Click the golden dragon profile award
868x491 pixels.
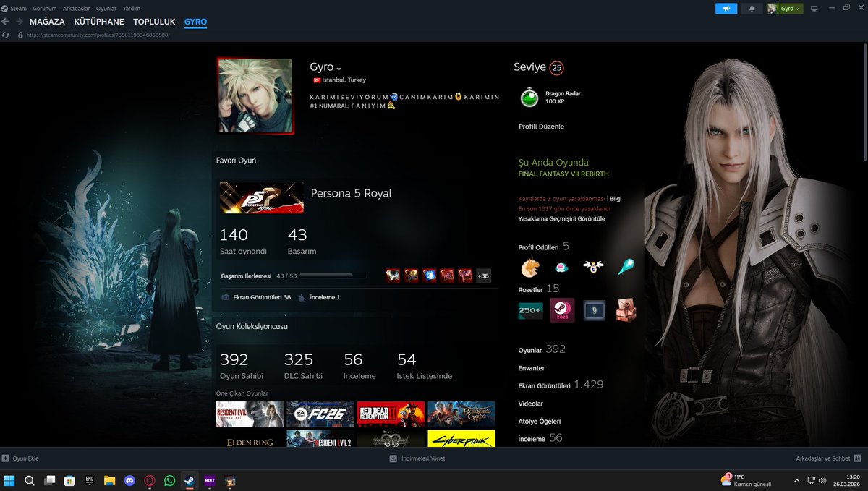click(530, 268)
